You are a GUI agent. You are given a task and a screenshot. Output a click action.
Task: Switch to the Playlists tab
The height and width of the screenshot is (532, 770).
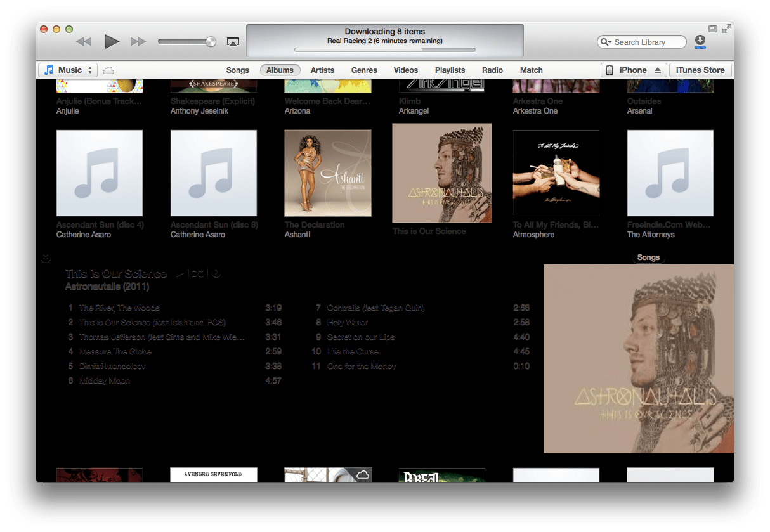click(x=450, y=70)
